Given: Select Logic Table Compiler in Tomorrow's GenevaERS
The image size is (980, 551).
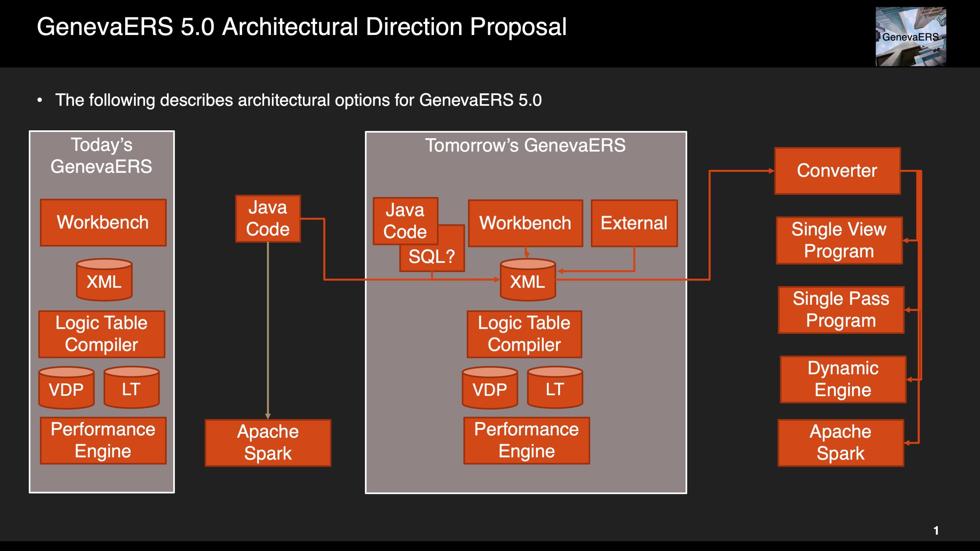Looking at the screenshot, I should 524,334.
